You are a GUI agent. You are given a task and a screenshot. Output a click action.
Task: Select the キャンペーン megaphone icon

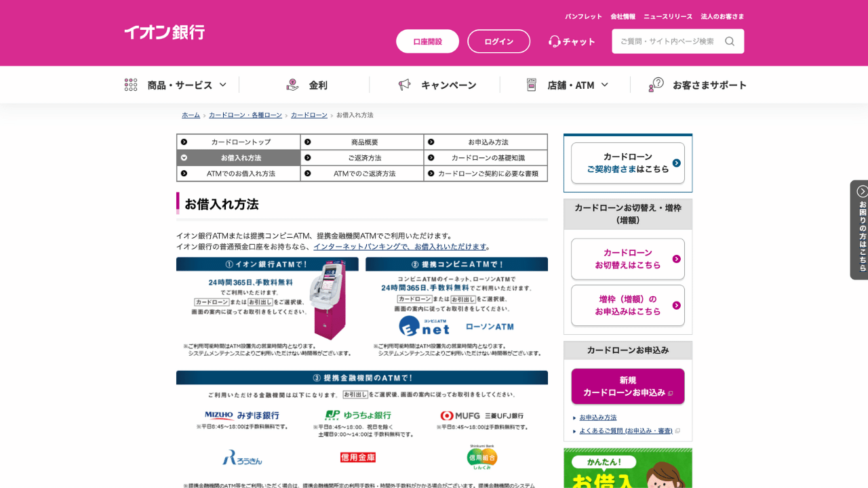(405, 84)
